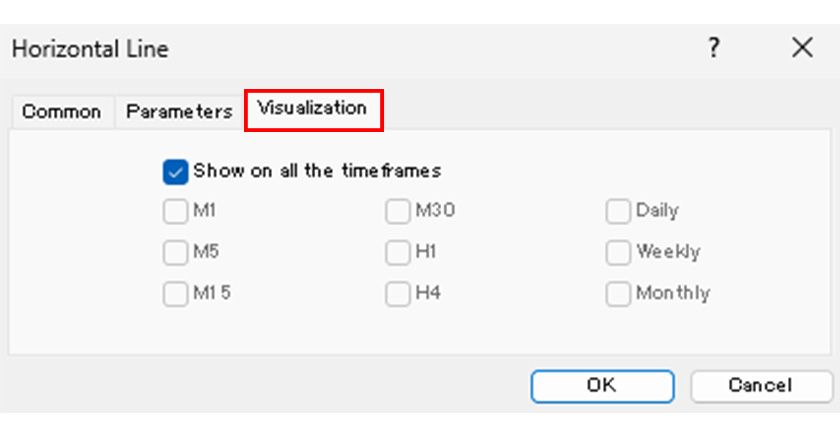840x436 pixels.
Task: Enable the M5 timeframe checkbox
Action: click(175, 253)
